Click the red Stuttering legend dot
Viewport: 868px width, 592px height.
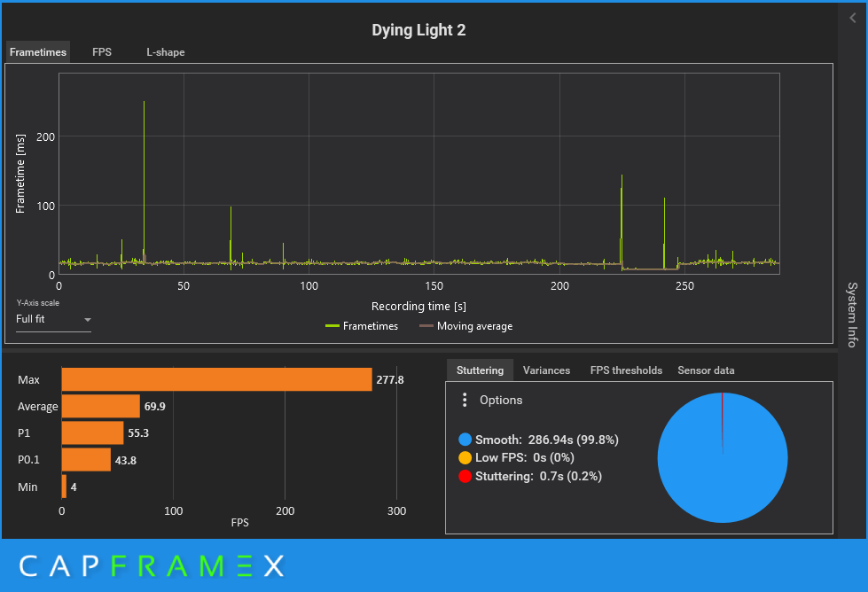click(x=465, y=476)
